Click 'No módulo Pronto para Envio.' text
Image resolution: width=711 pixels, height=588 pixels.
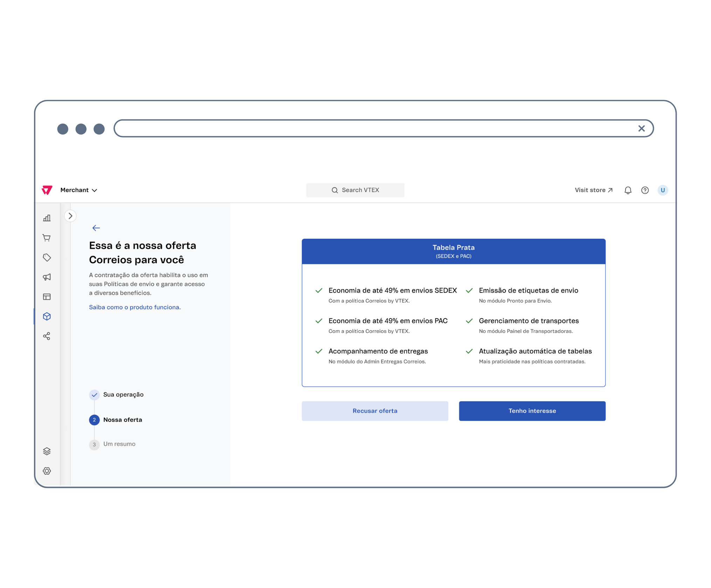515,301
